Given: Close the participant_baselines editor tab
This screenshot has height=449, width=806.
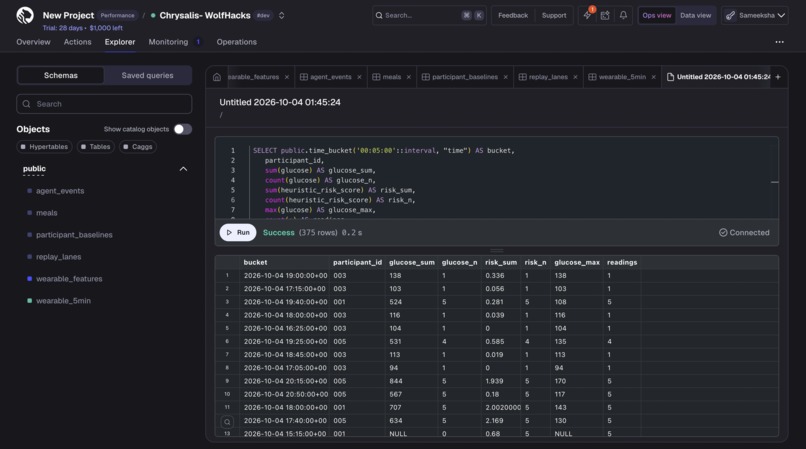Looking at the screenshot, I should click(505, 77).
